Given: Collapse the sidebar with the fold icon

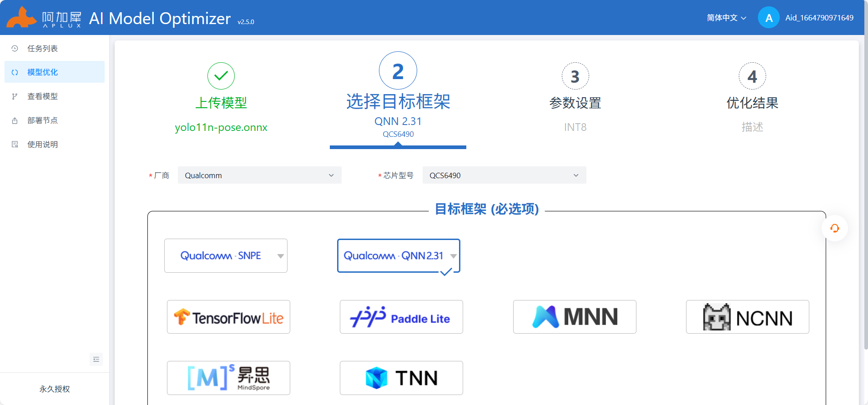Looking at the screenshot, I should (96, 359).
